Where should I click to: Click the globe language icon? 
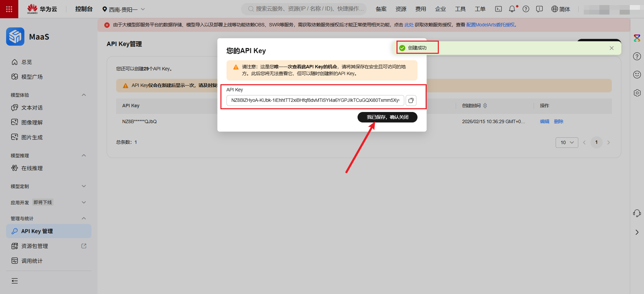(555, 9)
